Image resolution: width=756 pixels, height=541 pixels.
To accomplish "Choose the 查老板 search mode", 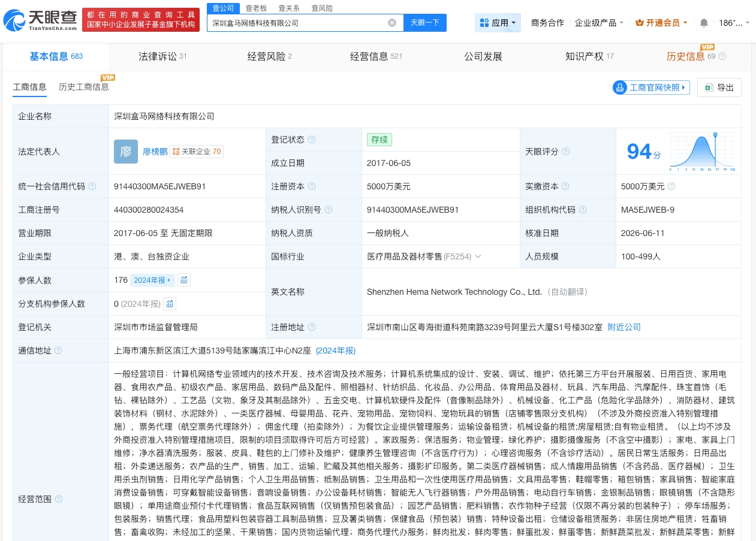I will (x=256, y=8).
